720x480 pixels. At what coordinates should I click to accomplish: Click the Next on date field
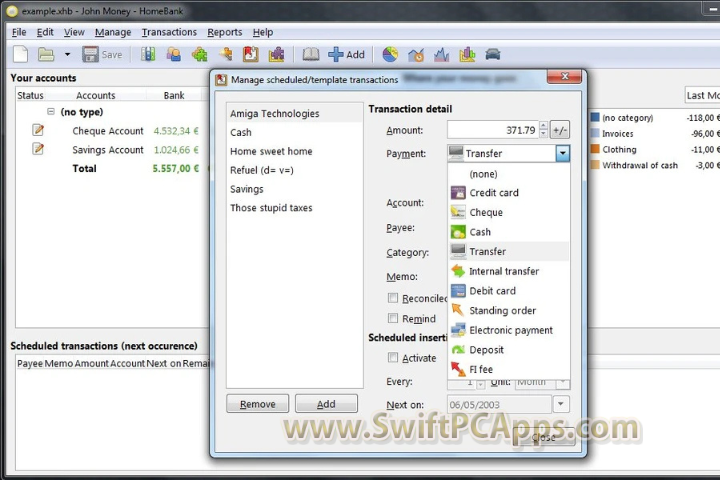point(499,405)
